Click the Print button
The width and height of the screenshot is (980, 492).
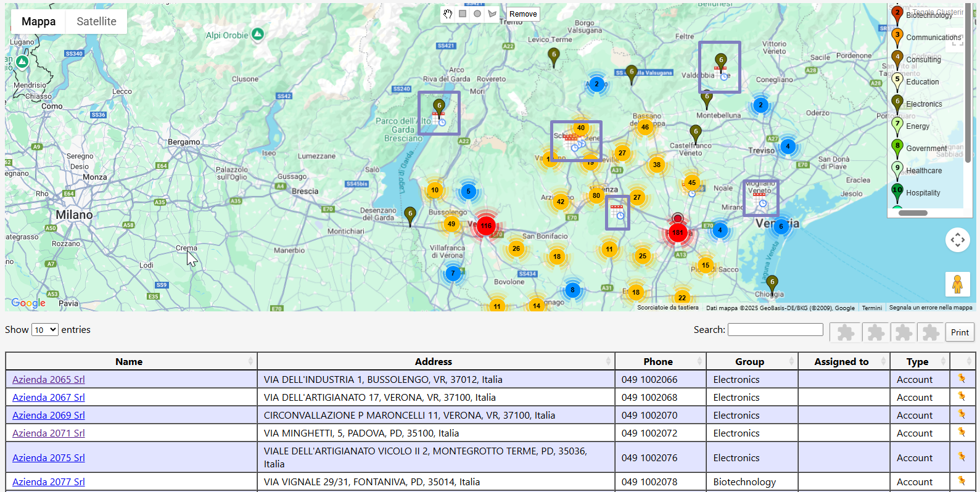click(960, 332)
